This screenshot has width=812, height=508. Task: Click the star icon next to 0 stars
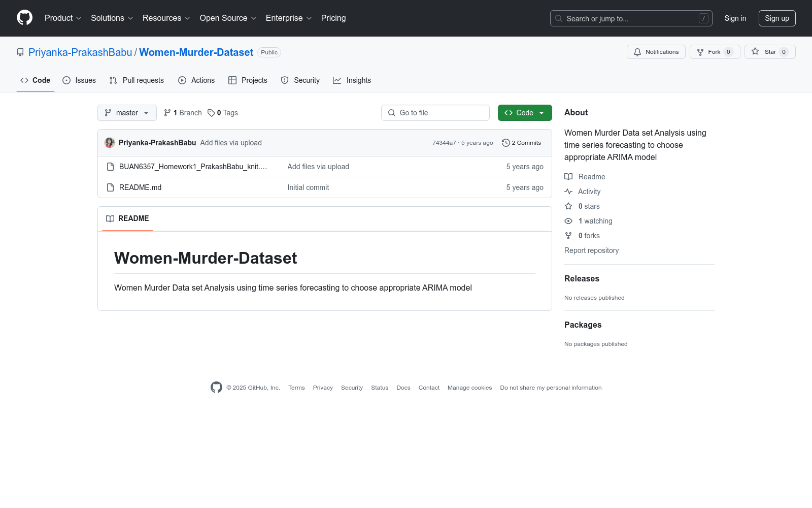point(568,206)
